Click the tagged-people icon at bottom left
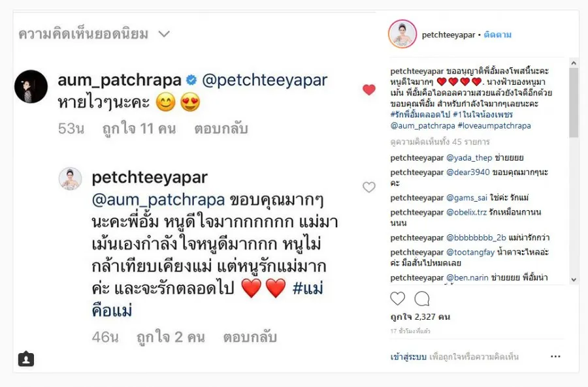588x387 pixels. tap(26, 358)
